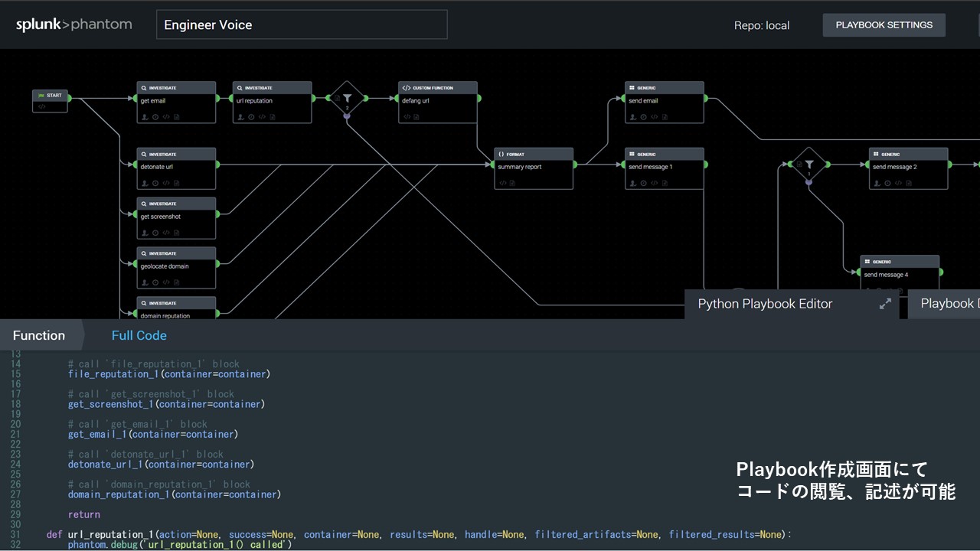980x551 pixels.
Task: Click code line file_reputation_1(container=container)
Action: tap(169, 374)
